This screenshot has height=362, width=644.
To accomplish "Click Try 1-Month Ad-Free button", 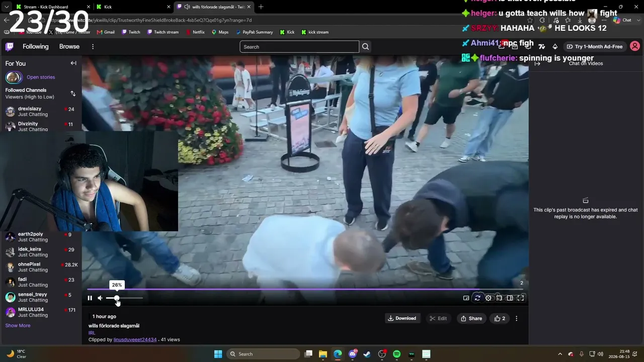I will point(594,47).
